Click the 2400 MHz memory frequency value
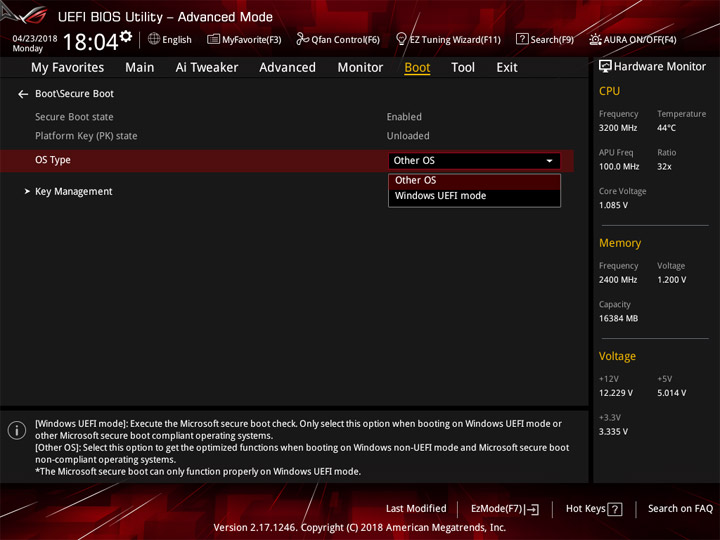The image size is (720, 540). pyautogui.click(x=618, y=280)
